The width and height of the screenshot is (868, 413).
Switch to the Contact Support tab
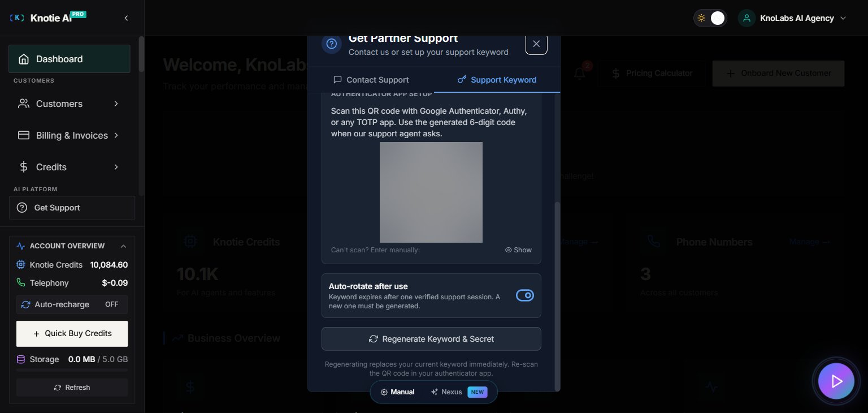click(x=371, y=80)
